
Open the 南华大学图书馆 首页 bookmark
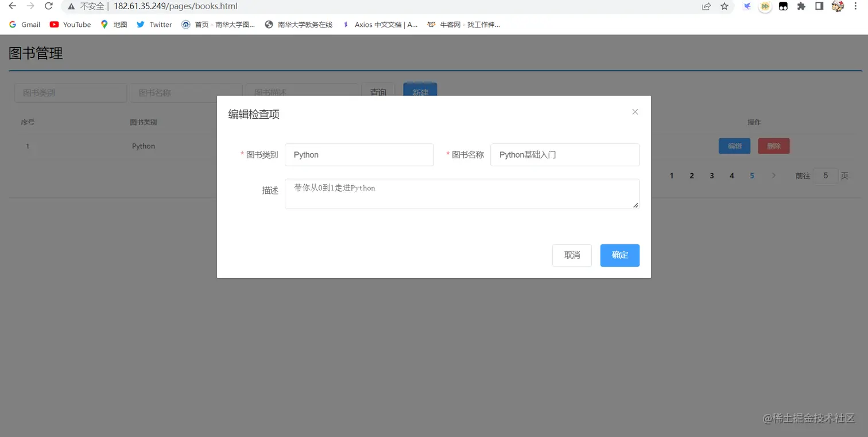(218, 25)
